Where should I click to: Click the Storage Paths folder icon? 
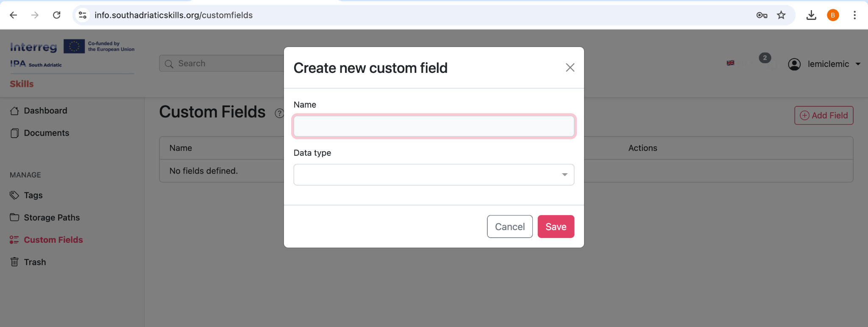click(x=14, y=217)
